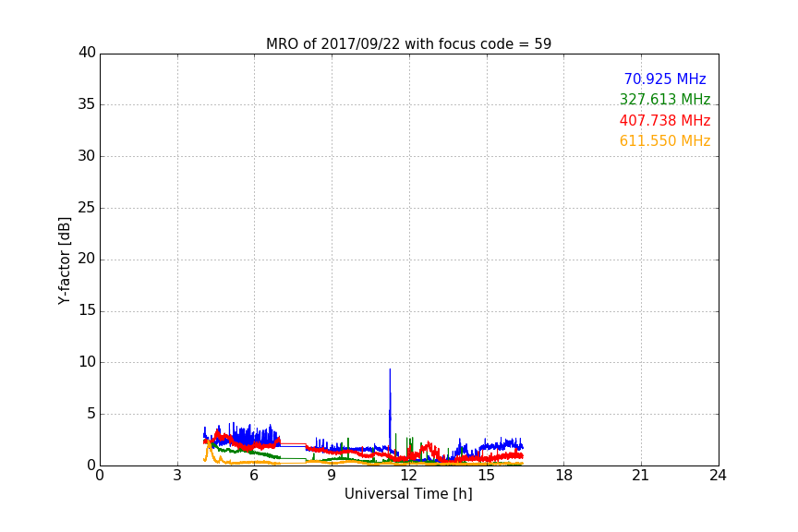Click the x-axis tick label 6
The image size is (798, 532).
click(x=255, y=476)
